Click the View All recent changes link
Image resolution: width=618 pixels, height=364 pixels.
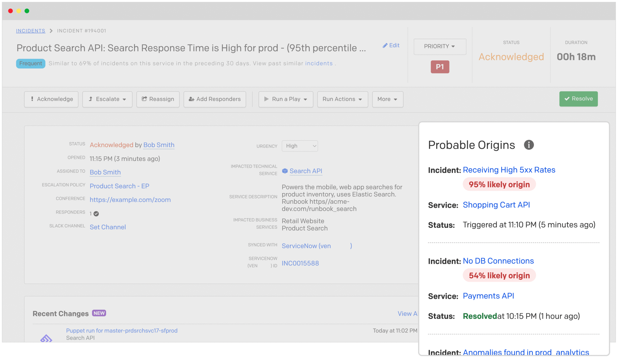point(408,313)
